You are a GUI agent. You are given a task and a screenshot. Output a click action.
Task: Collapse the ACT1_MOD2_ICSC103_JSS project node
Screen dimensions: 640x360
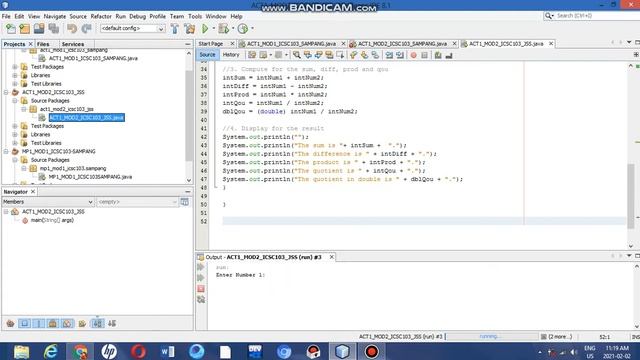(x=6, y=92)
